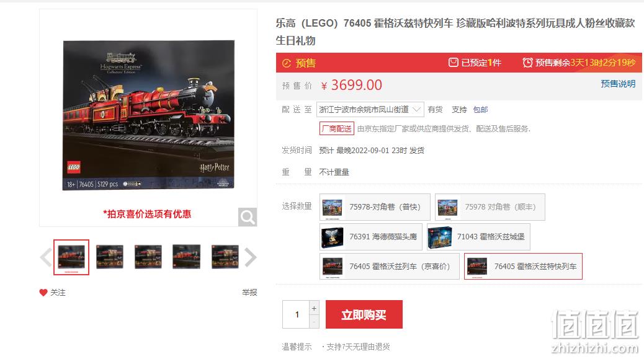Viewport: 644px width, 359px height.
Task: Select option 71043 霍格沃兹城堡
Action: [478, 237]
